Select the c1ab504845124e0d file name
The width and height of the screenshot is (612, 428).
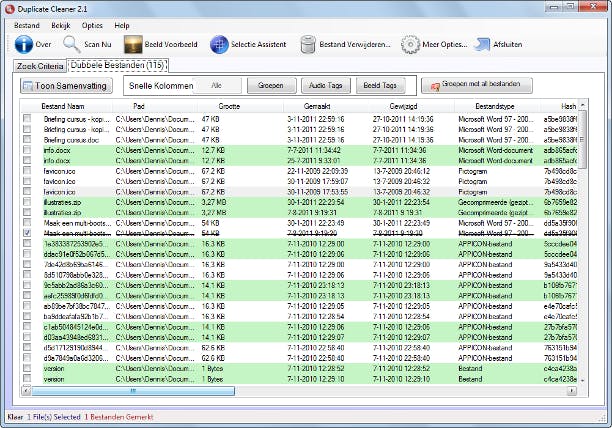pos(76,327)
